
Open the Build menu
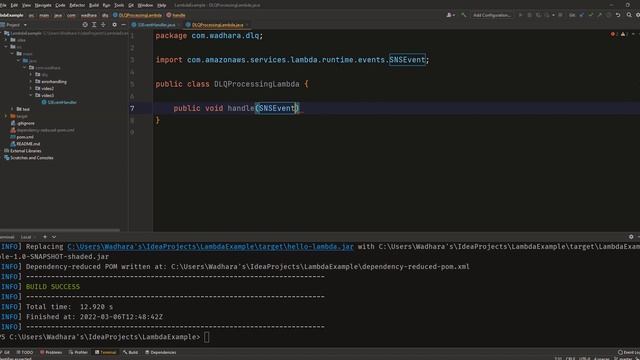[94, 5]
